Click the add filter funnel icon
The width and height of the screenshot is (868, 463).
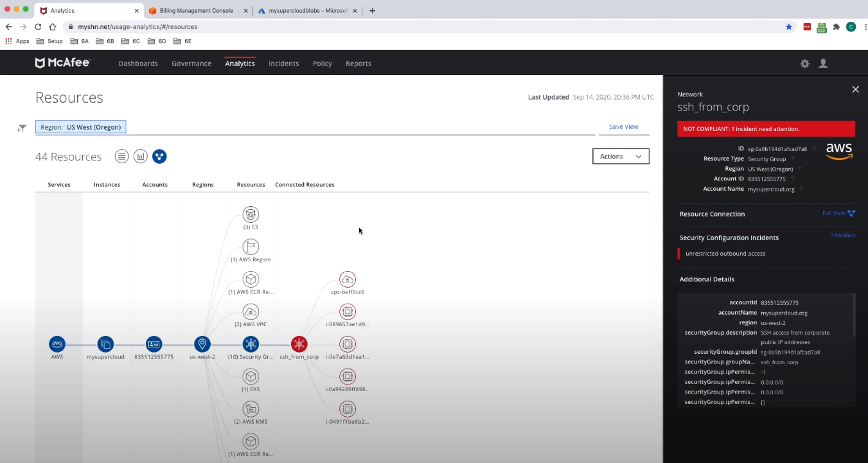point(22,128)
